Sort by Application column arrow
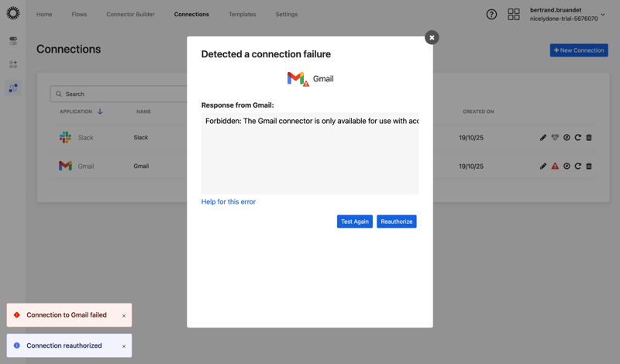 [100, 112]
